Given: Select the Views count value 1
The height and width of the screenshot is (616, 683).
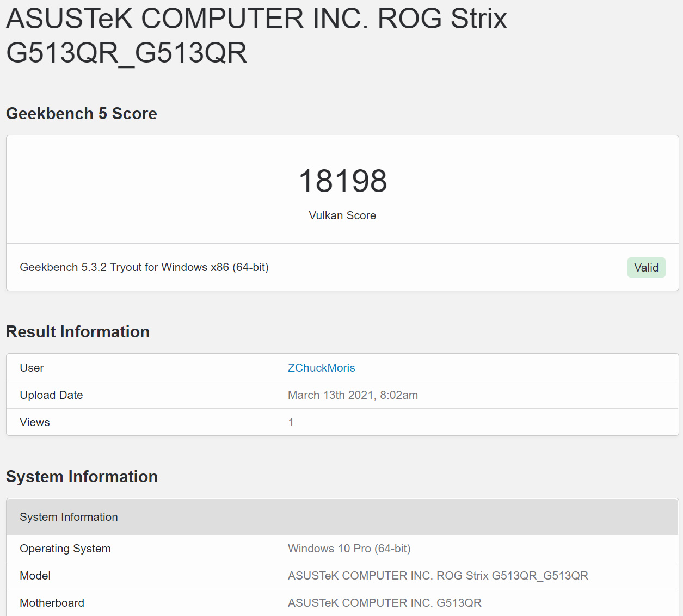Looking at the screenshot, I should [291, 422].
